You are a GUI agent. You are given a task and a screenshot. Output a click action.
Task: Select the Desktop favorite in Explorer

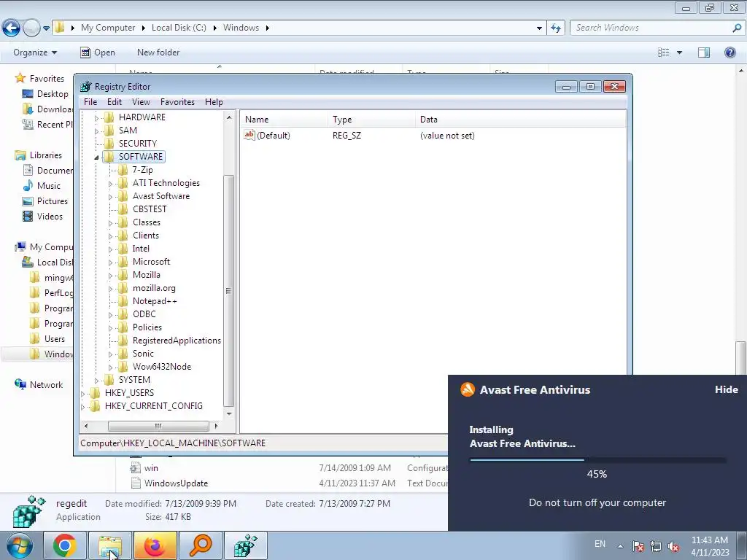(53, 94)
